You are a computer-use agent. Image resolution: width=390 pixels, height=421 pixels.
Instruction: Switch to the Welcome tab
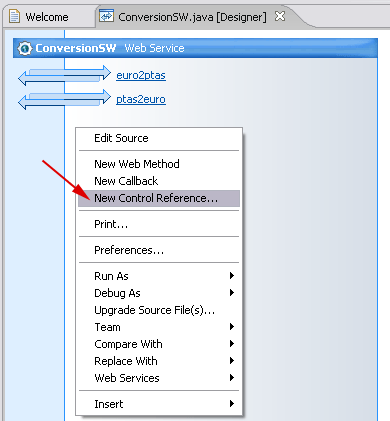[x=47, y=17]
